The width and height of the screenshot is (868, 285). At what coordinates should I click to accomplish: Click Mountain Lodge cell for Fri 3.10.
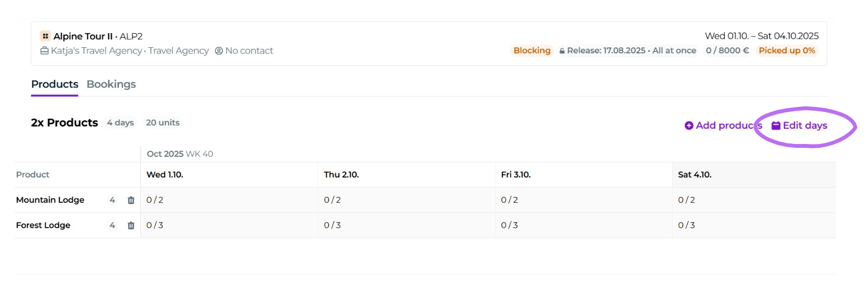click(583, 200)
